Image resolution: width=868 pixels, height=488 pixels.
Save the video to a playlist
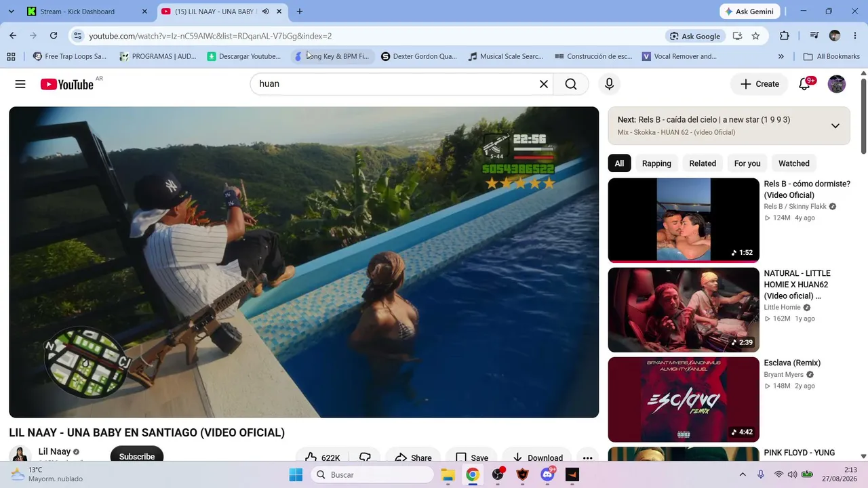coord(472,457)
